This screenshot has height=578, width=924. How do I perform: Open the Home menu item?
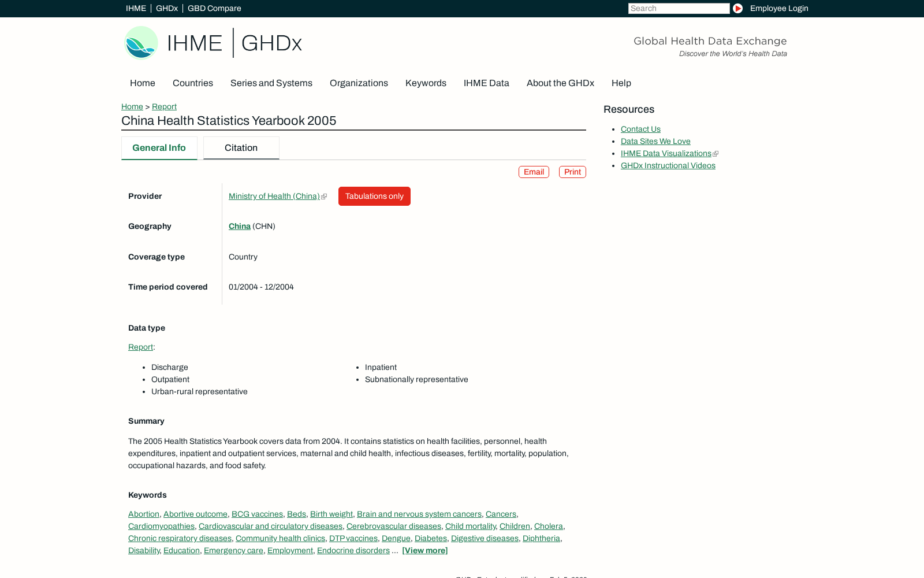point(143,83)
